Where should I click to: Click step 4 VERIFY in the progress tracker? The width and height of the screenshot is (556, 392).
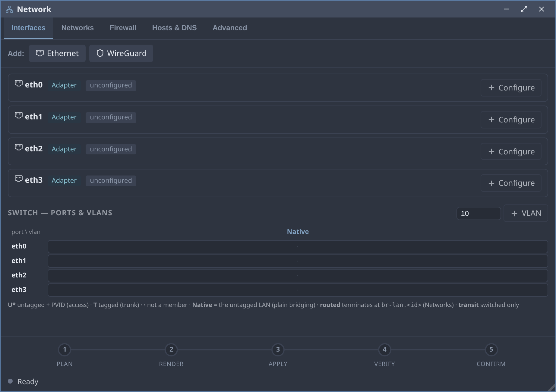tap(384, 350)
